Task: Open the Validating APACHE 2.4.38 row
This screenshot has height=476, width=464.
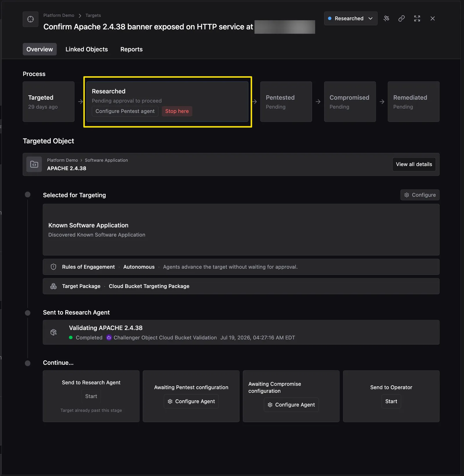Action: click(x=241, y=332)
